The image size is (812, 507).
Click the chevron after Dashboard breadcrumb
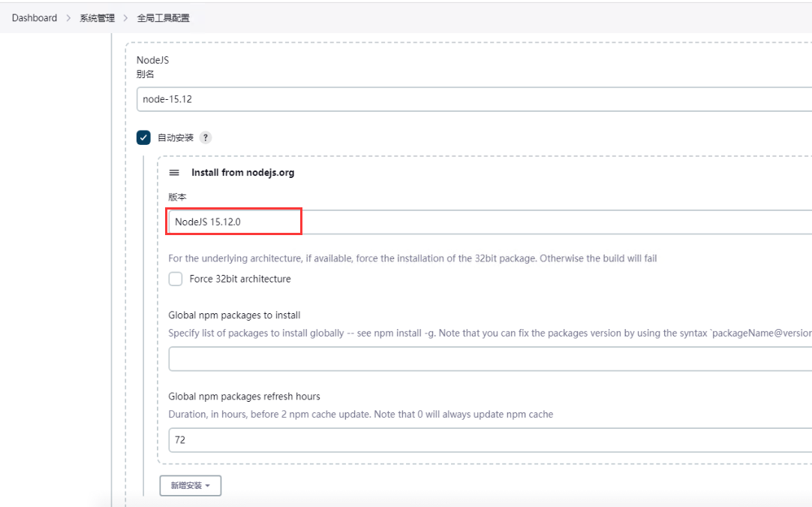[x=68, y=18]
